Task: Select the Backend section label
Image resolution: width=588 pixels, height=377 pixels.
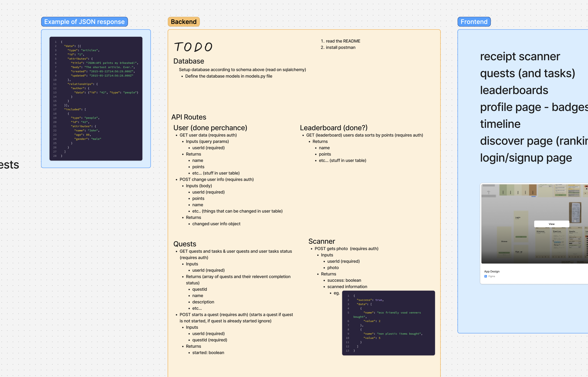Action: (184, 22)
